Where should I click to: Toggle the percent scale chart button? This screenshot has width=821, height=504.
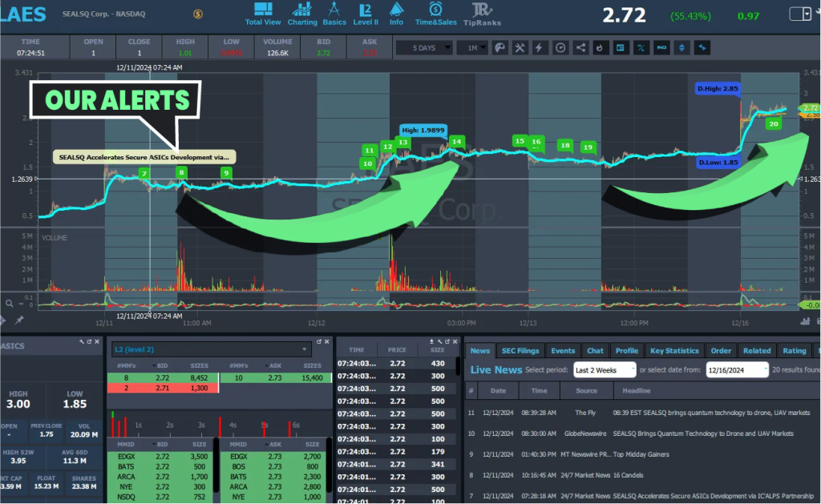[641, 48]
